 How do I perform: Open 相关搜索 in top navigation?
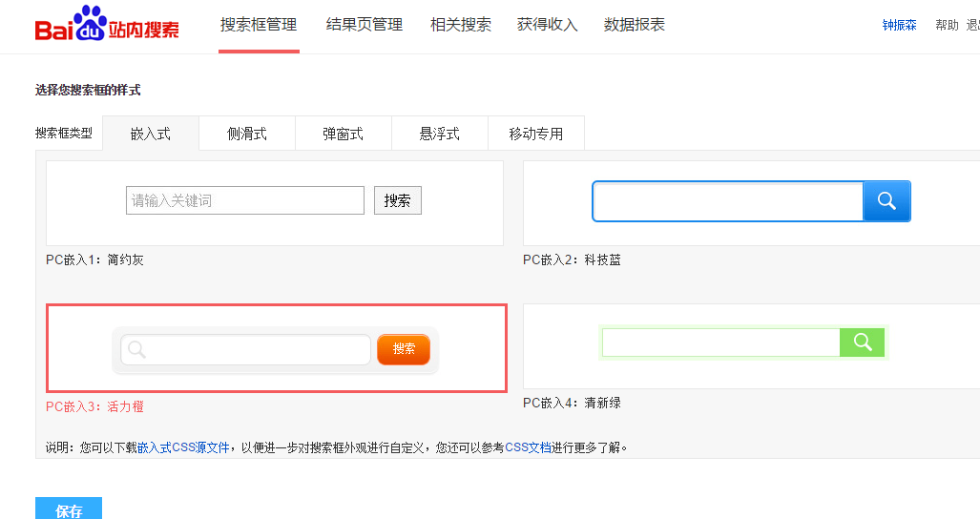pos(460,25)
